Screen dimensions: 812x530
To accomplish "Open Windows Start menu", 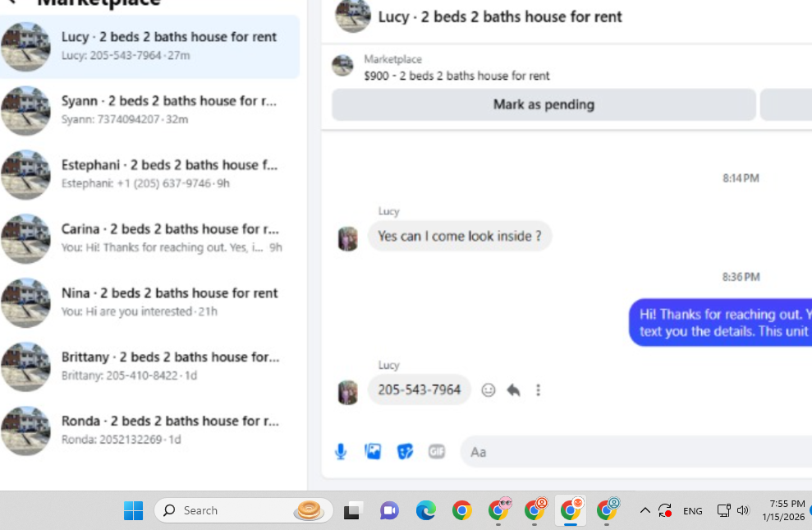I will 134,511.
